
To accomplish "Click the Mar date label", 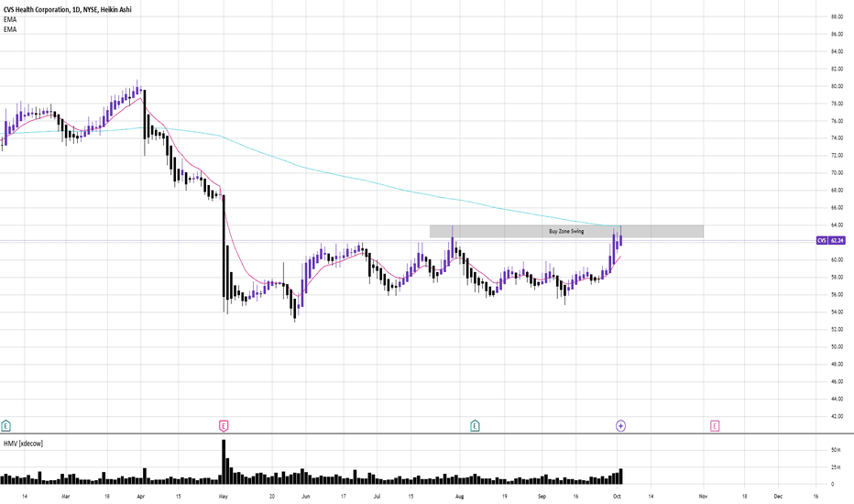I will tap(66, 497).
